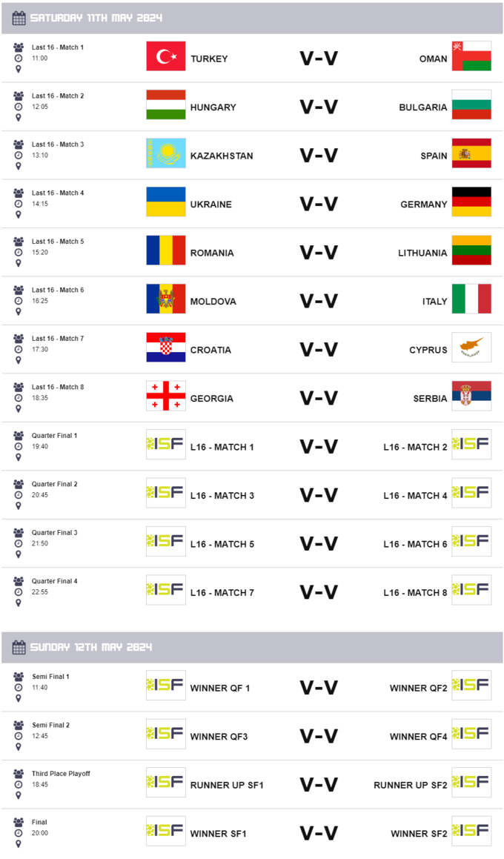Click the Sunday 12th May 2024 header
Viewport: 504px width, 859px height.
(x=91, y=647)
